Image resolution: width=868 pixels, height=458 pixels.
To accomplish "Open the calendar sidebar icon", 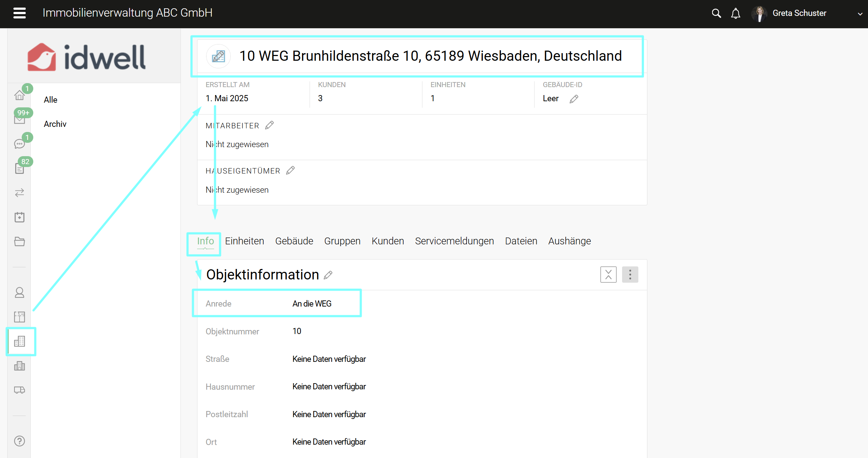I will pos(20,217).
